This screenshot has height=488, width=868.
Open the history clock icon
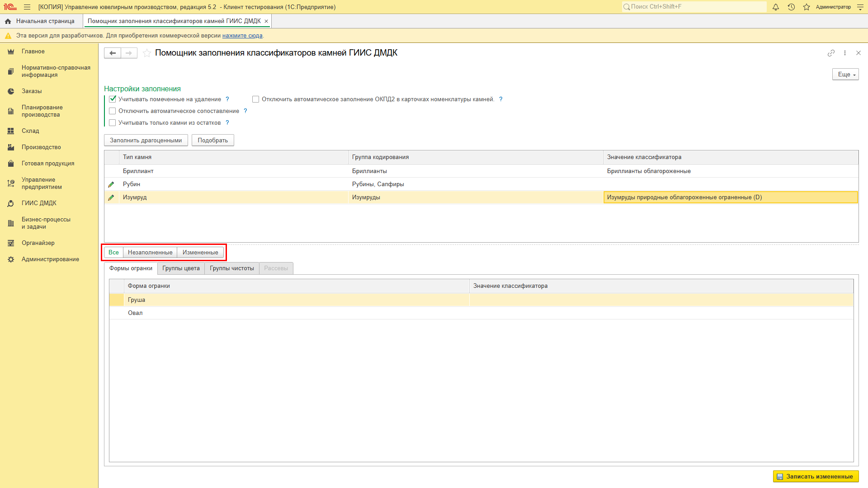click(x=791, y=7)
